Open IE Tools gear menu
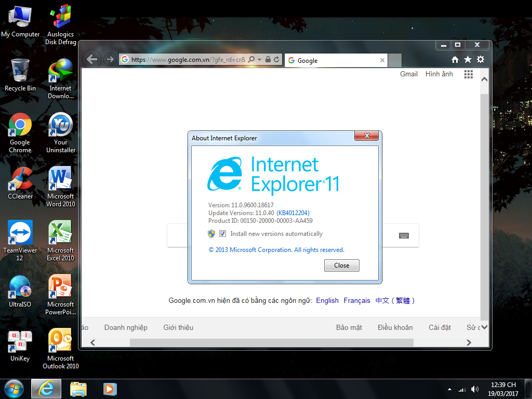Image resolution: width=532 pixels, height=399 pixels. pyautogui.click(x=481, y=59)
